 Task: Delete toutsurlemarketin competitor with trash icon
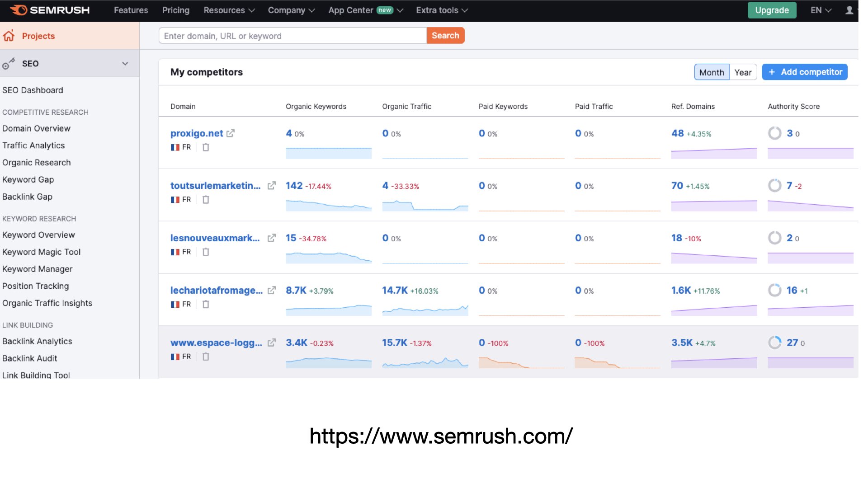coord(206,200)
